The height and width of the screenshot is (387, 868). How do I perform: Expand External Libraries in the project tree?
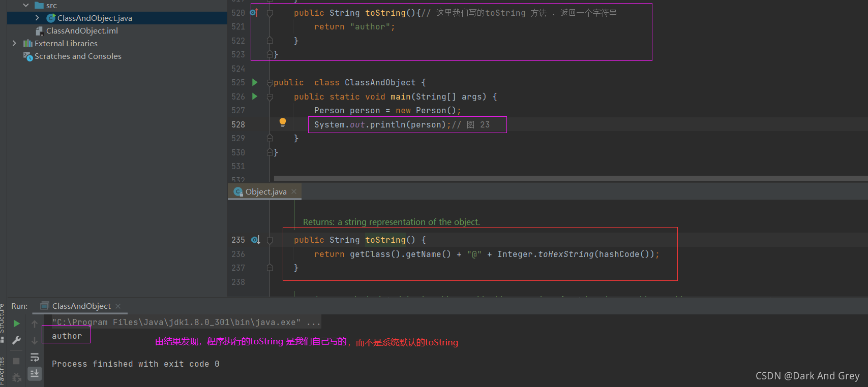(x=14, y=43)
